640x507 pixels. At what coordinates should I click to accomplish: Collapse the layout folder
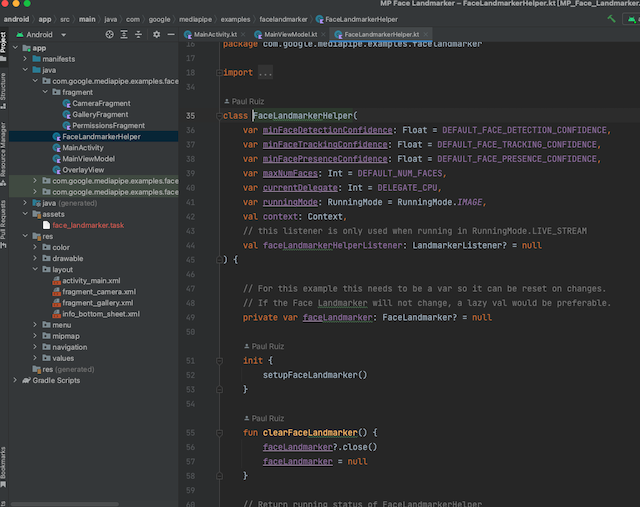click(36, 269)
